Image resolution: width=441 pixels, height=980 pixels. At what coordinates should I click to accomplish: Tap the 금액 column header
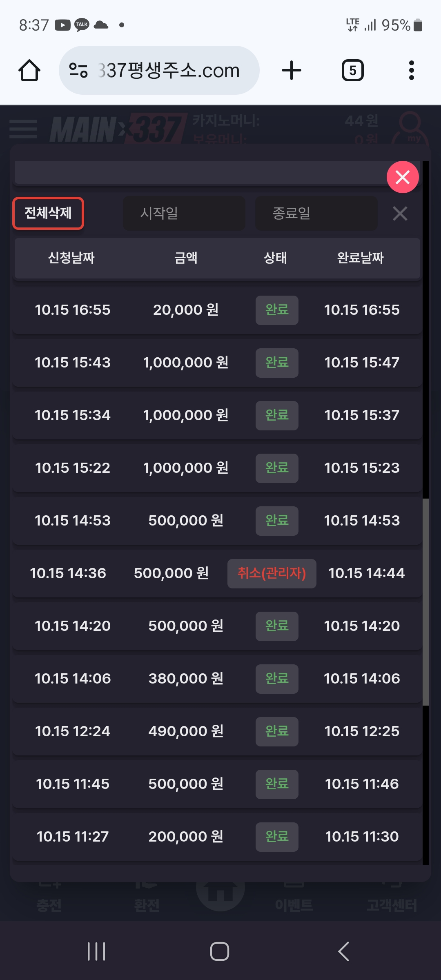coord(186,258)
